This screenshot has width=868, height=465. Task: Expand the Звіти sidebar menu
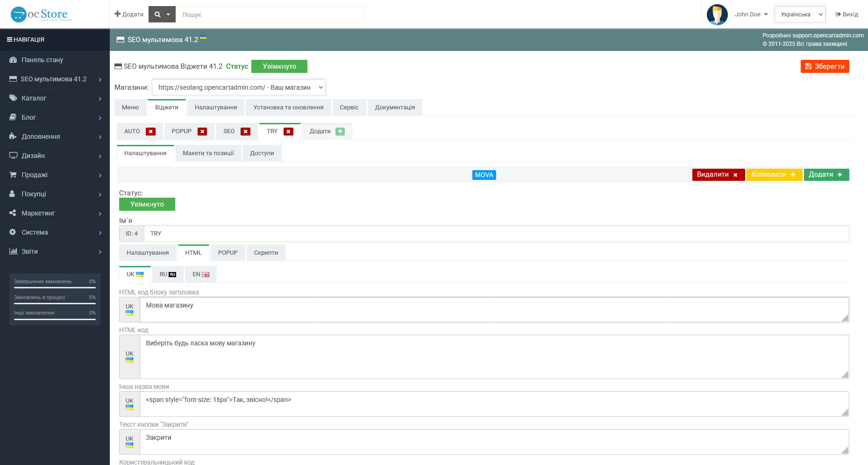pyautogui.click(x=55, y=251)
